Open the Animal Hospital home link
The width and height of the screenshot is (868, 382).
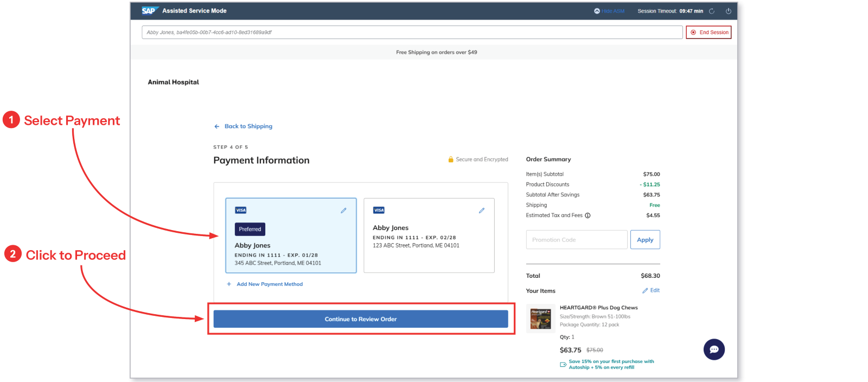173,82
